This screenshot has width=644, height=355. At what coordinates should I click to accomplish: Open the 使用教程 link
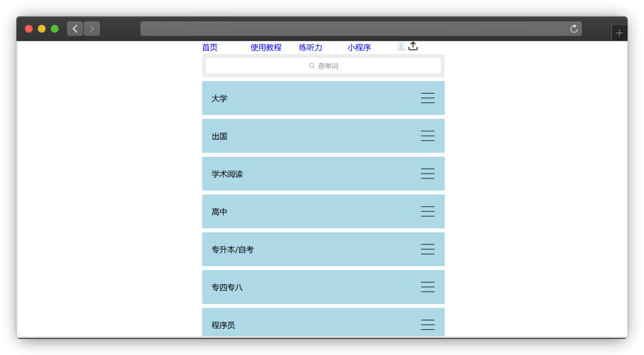266,48
